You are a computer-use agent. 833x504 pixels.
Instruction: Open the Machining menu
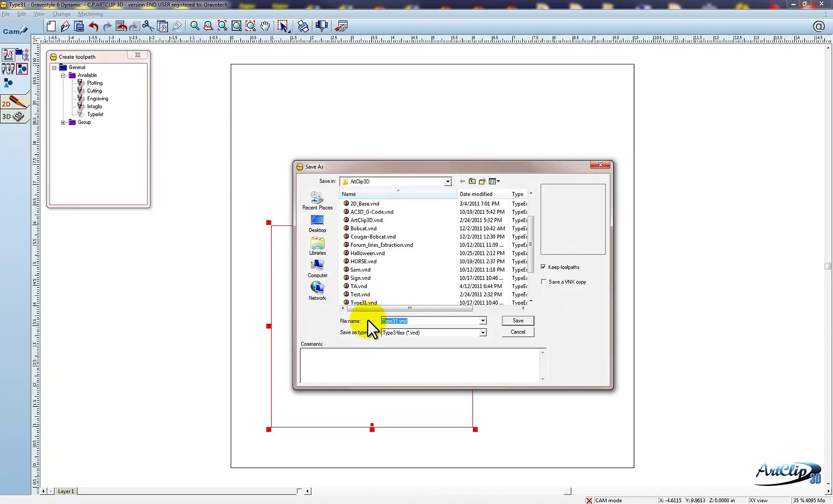click(x=90, y=14)
